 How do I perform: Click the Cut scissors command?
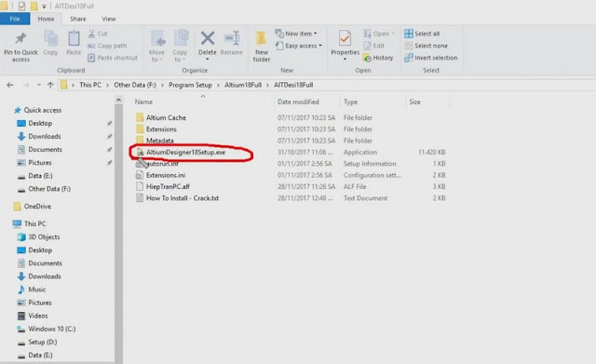[98, 34]
